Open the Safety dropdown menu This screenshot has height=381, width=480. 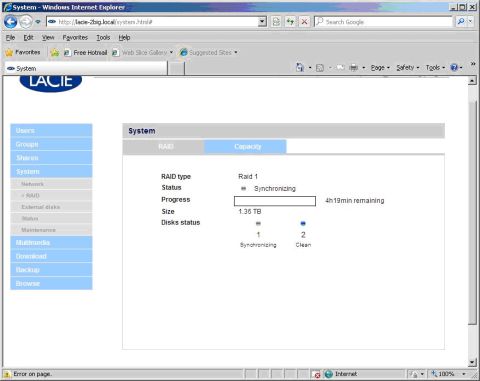[408, 68]
